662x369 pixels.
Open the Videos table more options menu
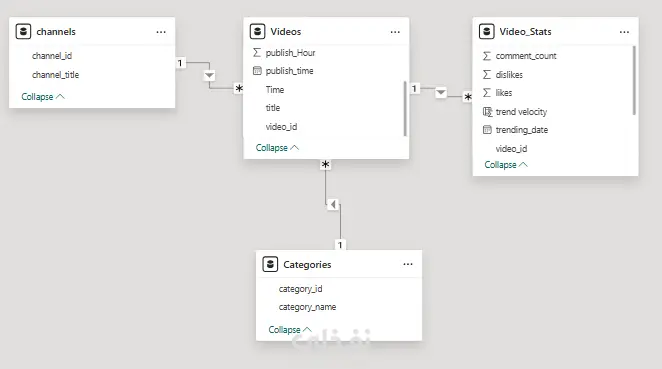[x=395, y=32]
